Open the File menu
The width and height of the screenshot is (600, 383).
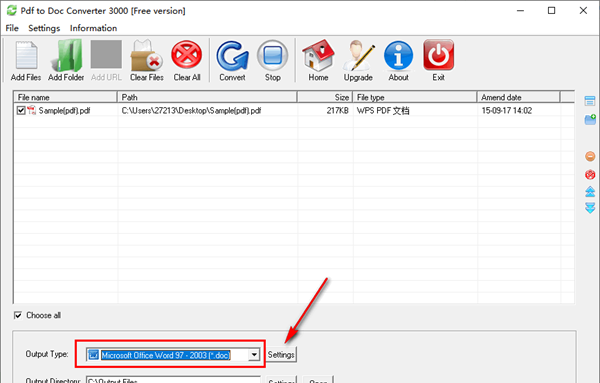[x=12, y=28]
